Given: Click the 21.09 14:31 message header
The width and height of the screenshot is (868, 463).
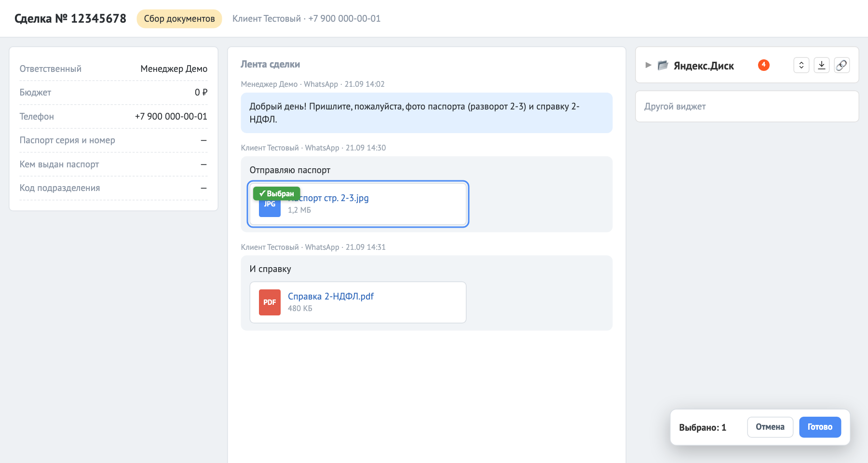Looking at the screenshot, I should [313, 247].
